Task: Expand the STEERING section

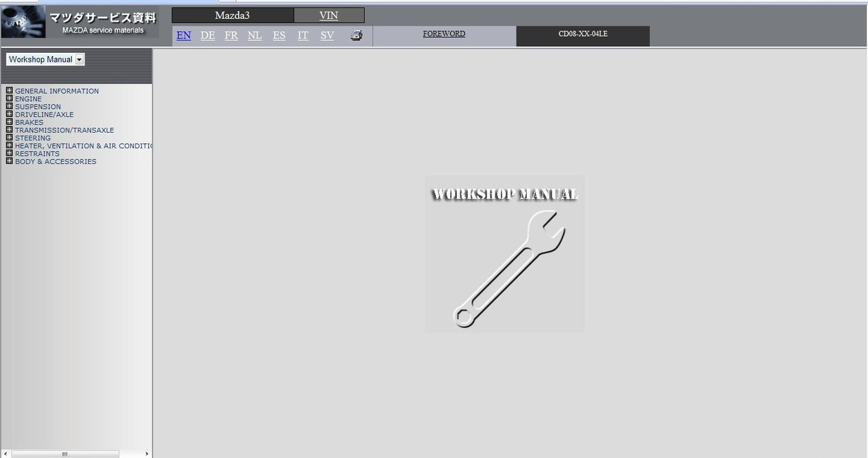Action: 9,138
